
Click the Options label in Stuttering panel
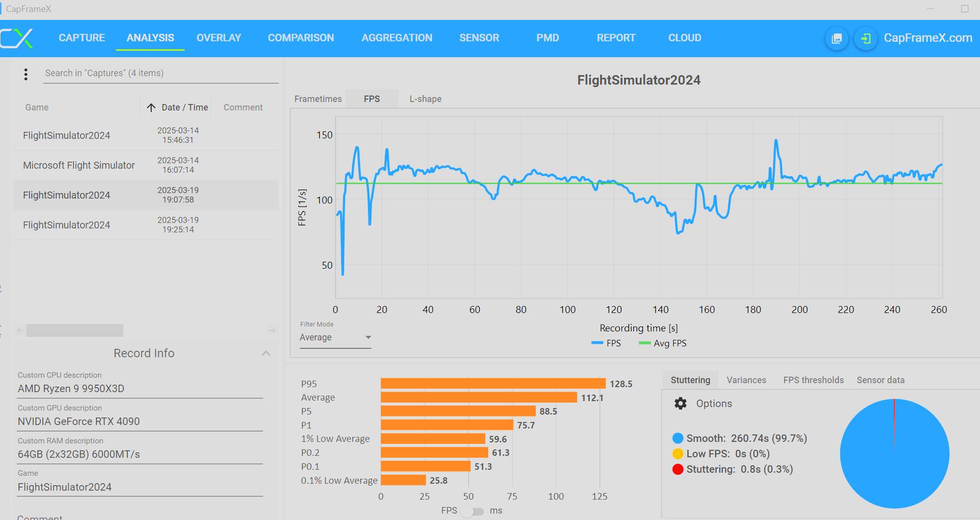714,404
